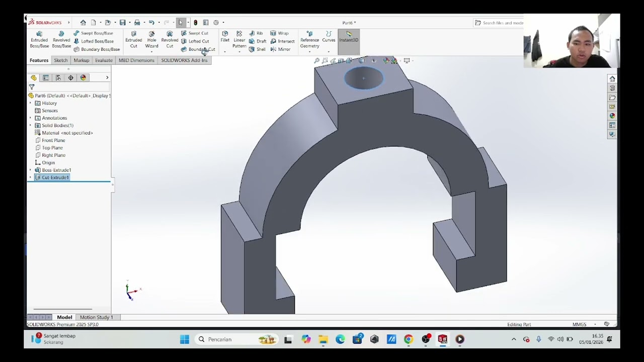Select the Swept Boss/Base button

pos(93,33)
